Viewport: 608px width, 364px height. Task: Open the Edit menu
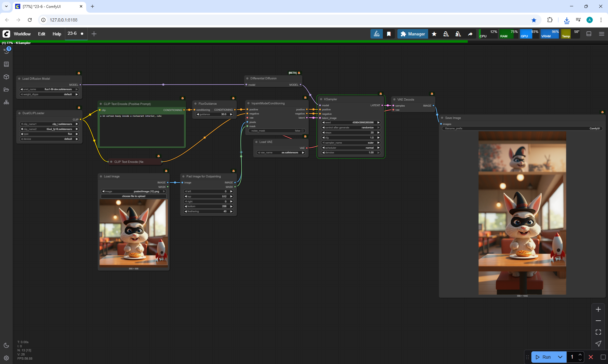(41, 34)
